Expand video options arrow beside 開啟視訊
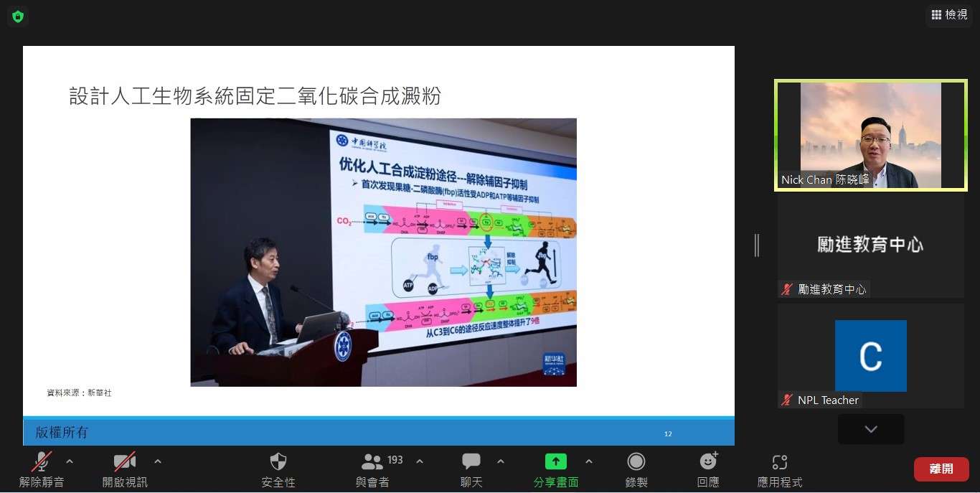The height and width of the screenshot is (493, 980). tap(158, 461)
